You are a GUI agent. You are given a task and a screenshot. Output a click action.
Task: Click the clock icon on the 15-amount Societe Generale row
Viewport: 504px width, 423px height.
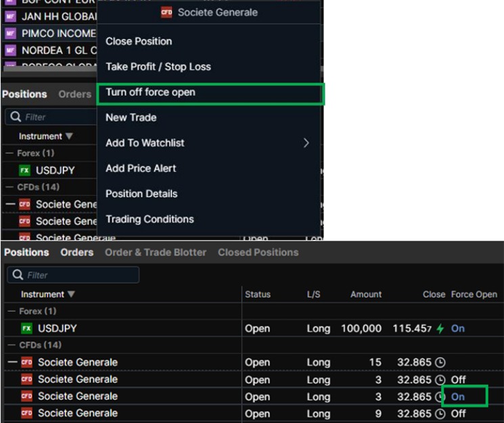coord(440,362)
